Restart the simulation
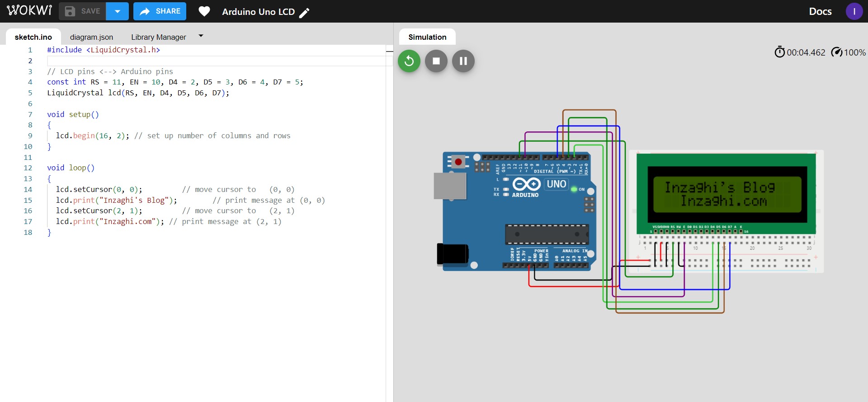868x402 pixels. (409, 61)
